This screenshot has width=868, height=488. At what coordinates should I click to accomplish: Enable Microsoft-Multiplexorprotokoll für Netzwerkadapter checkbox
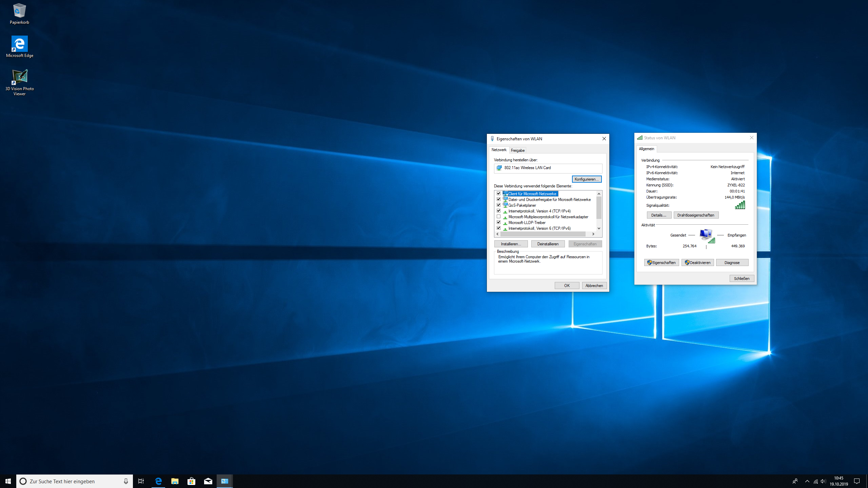(x=498, y=217)
